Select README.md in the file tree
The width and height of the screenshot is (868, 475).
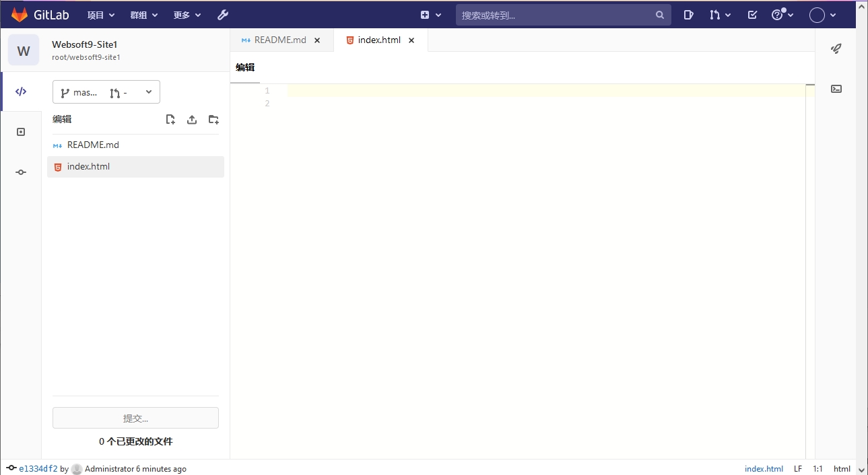point(93,145)
